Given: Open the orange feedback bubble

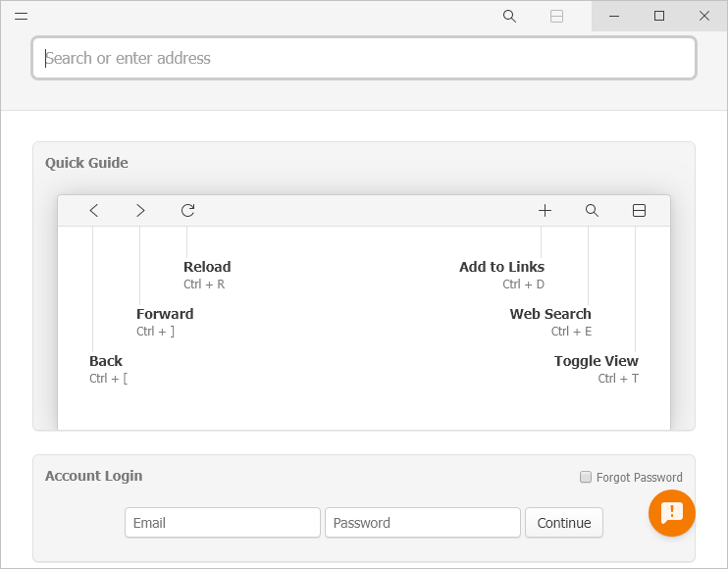Looking at the screenshot, I should point(672,513).
